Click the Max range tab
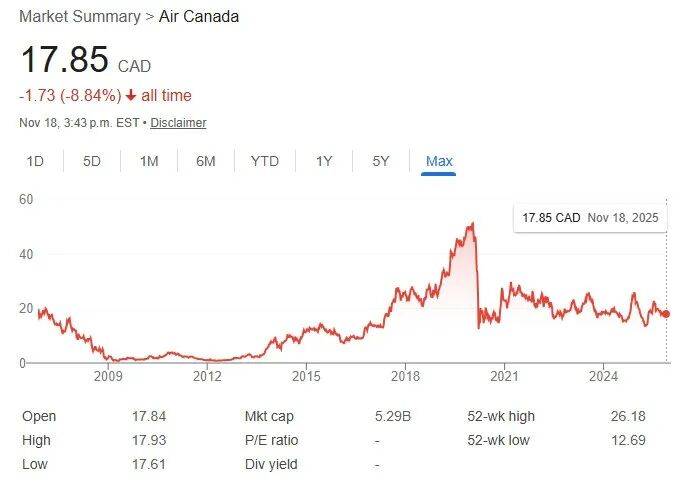This screenshot has width=695, height=481. (439, 161)
